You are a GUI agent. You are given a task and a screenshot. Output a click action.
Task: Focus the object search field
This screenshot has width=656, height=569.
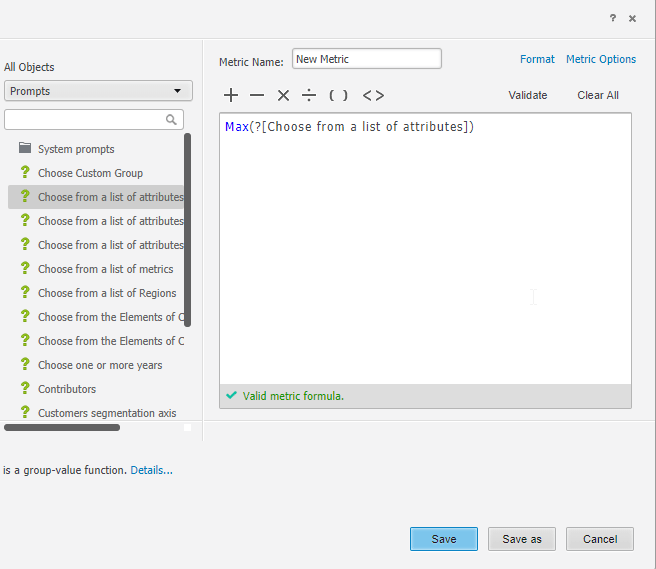coord(94,120)
